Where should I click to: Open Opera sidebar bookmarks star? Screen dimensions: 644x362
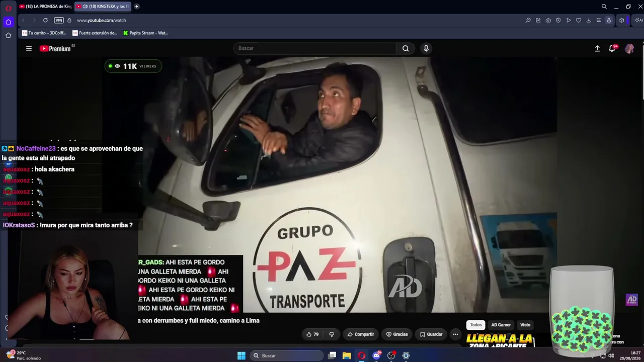[8, 35]
